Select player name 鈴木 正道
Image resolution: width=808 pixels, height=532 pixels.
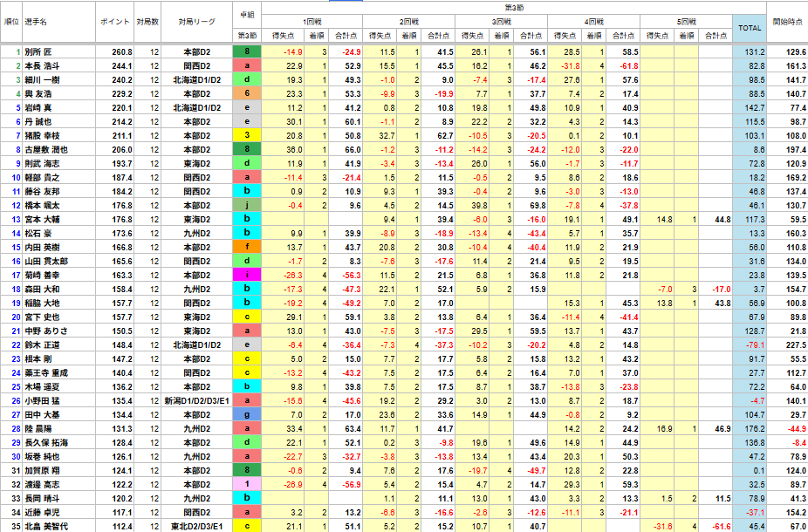(42, 345)
